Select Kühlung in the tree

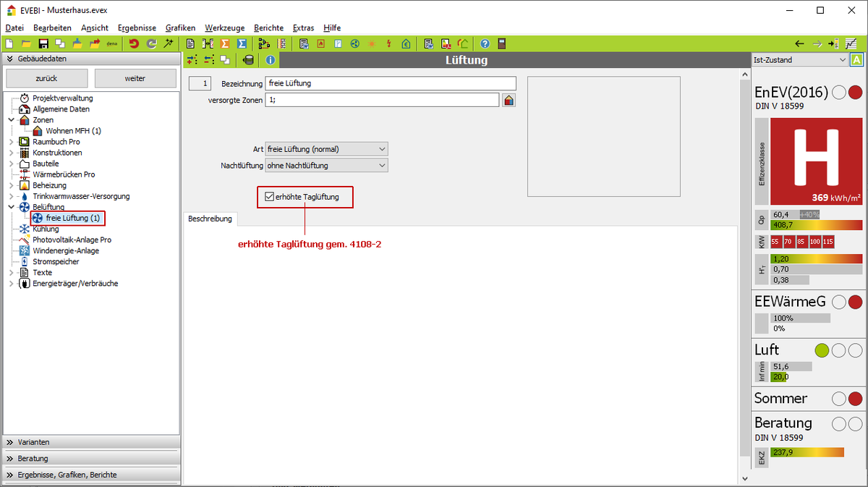point(46,229)
